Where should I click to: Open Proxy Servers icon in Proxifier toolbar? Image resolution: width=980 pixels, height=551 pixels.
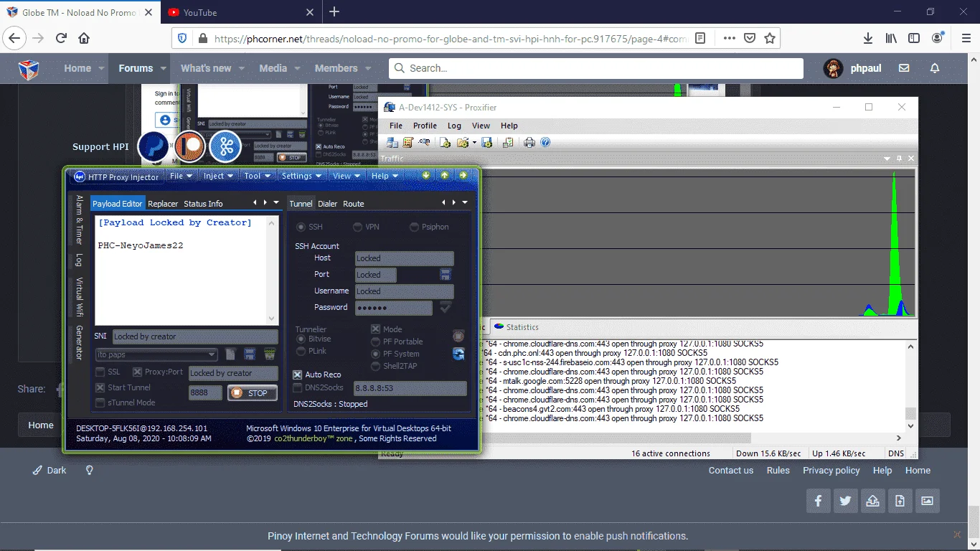392,142
